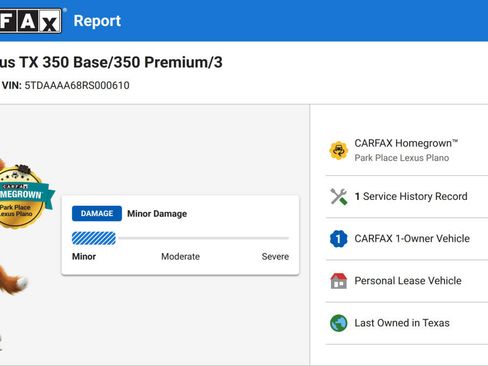
Task: Click Park Place Lexus Plano dealer text
Action: [x=402, y=158]
